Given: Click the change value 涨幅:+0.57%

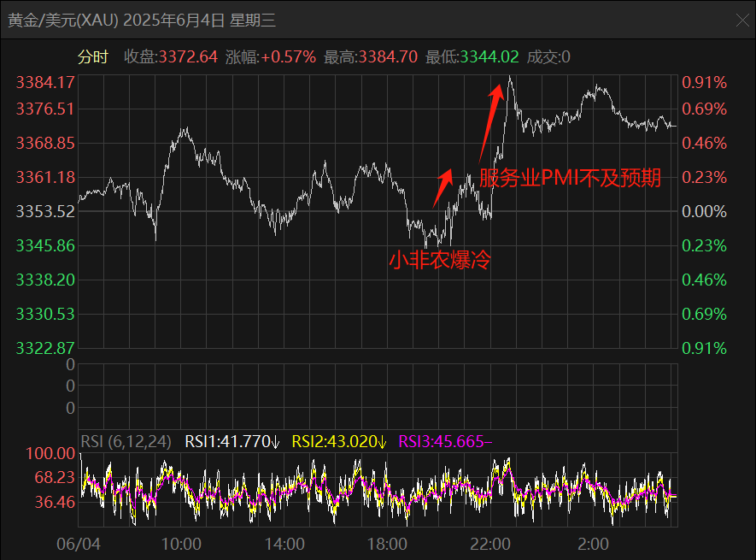Looking at the screenshot, I should 271,57.
